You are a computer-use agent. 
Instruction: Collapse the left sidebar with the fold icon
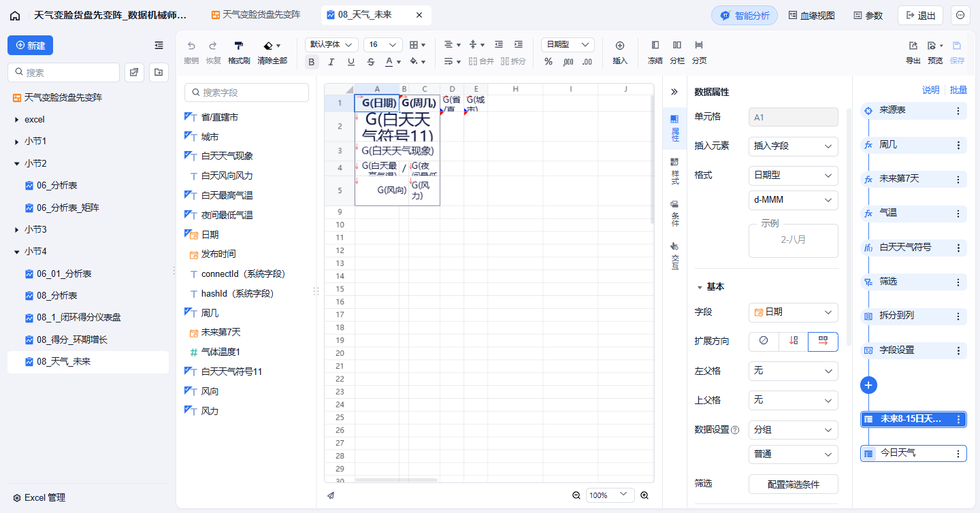tap(159, 46)
